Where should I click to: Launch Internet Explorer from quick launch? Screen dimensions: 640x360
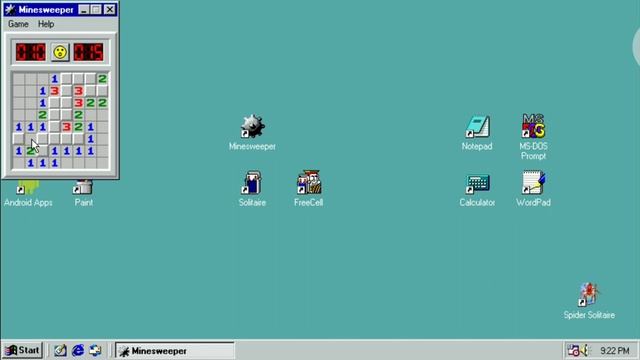click(x=78, y=350)
